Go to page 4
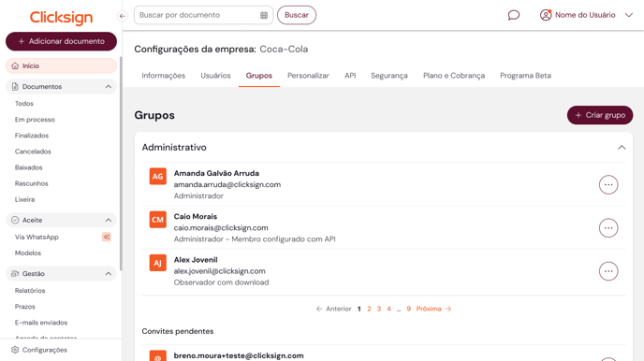The height and width of the screenshot is (361, 644). 389,309
